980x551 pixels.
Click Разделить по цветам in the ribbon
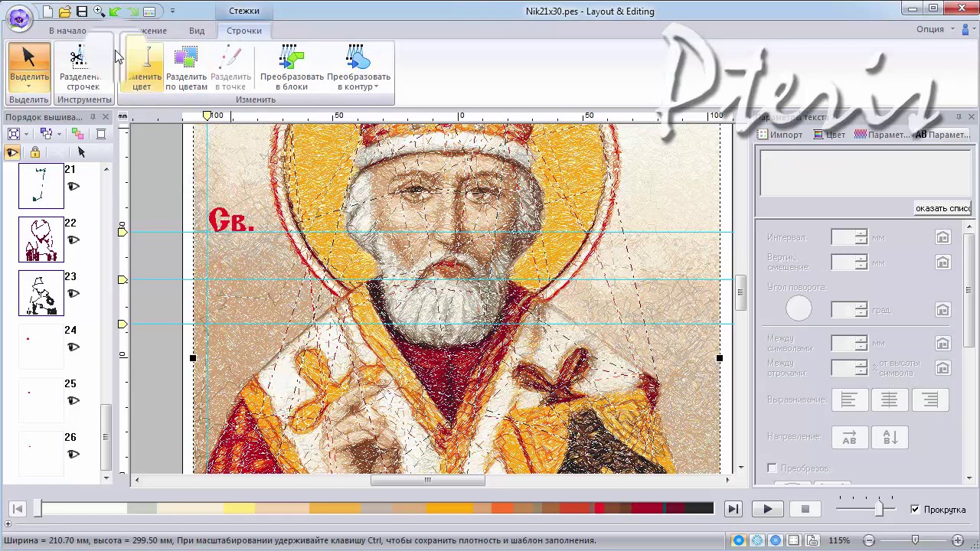[186, 68]
